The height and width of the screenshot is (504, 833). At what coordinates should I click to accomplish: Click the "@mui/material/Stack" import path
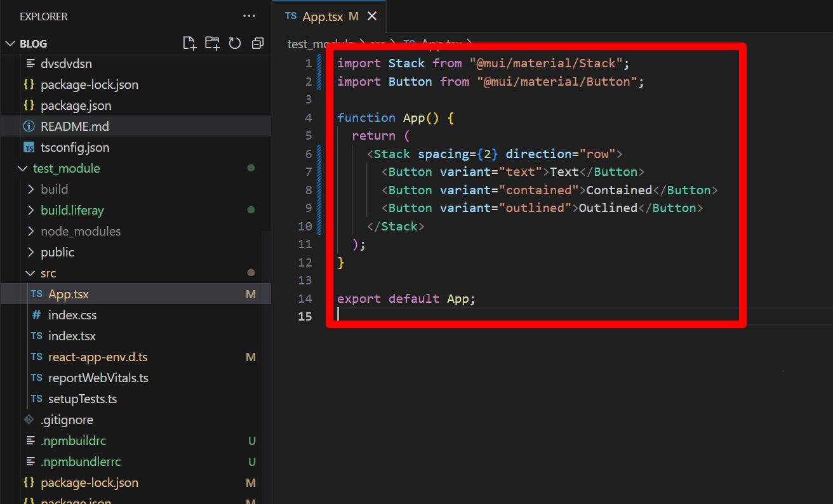[x=547, y=63]
